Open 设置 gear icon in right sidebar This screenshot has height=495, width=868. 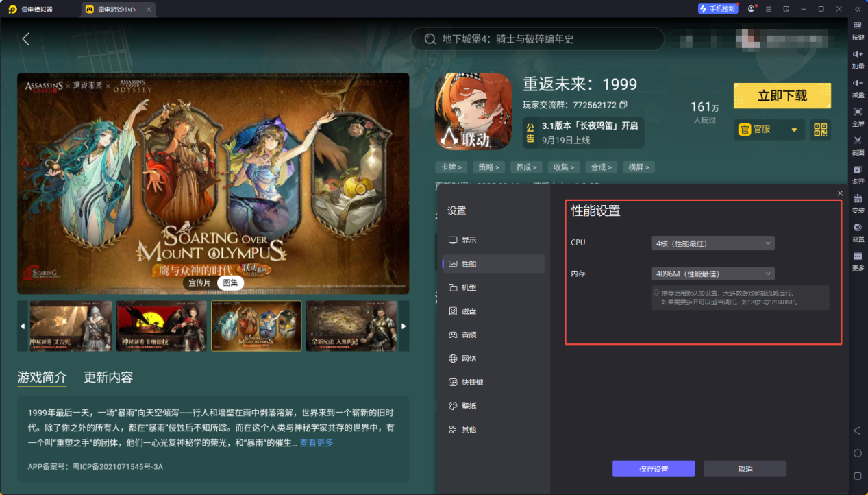[858, 227]
